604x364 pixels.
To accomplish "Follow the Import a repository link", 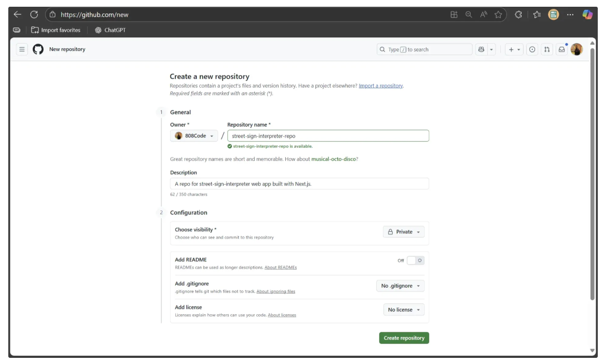I will pos(380,86).
